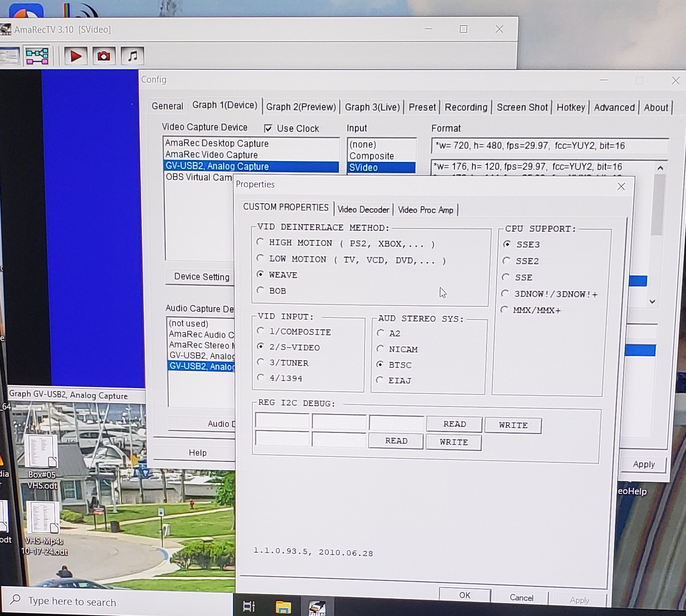The image size is (686, 616).
Task: Open File Explorer from the taskbar
Action: (x=283, y=607)
